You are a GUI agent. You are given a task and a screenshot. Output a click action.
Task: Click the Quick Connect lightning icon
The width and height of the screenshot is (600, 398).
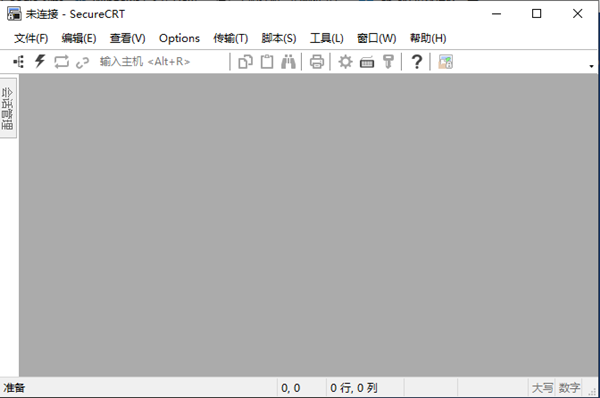point(40,61)
